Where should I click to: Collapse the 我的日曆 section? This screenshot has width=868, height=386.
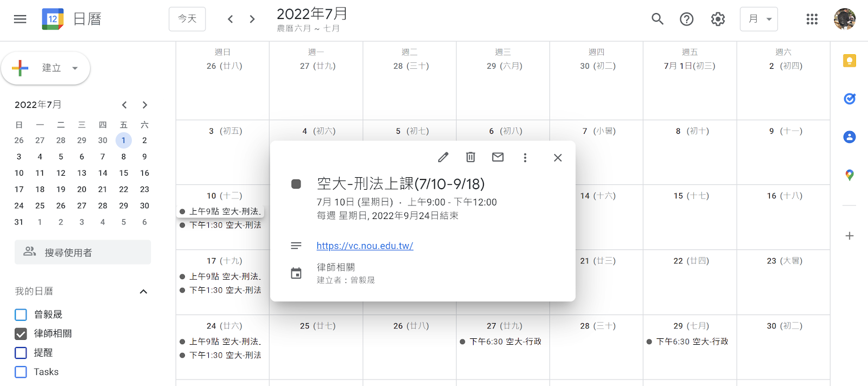[x=143, y=292]
